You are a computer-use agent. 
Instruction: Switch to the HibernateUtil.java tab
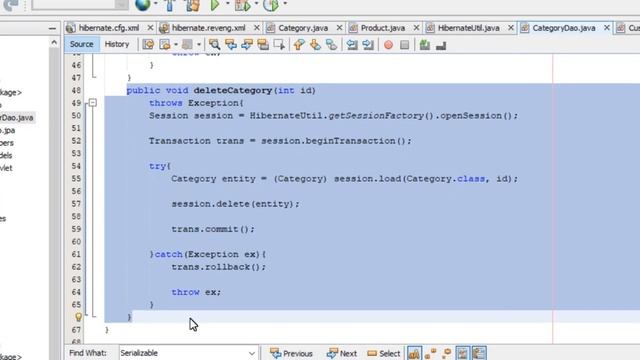tap(468, 28)
